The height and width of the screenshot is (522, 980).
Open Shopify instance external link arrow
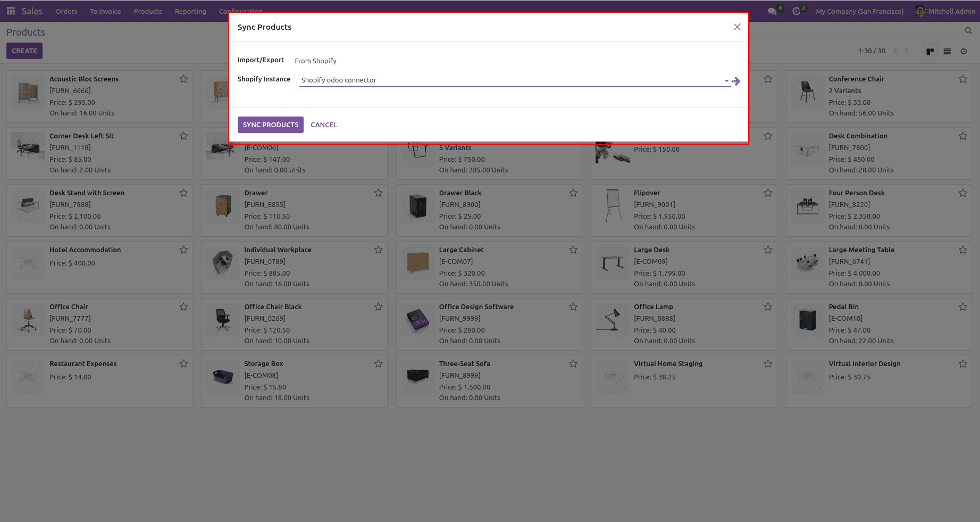click(736, 81)
